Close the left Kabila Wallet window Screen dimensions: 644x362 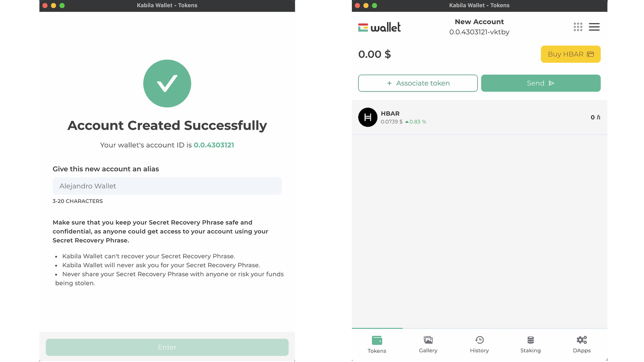tap(45, 5)
